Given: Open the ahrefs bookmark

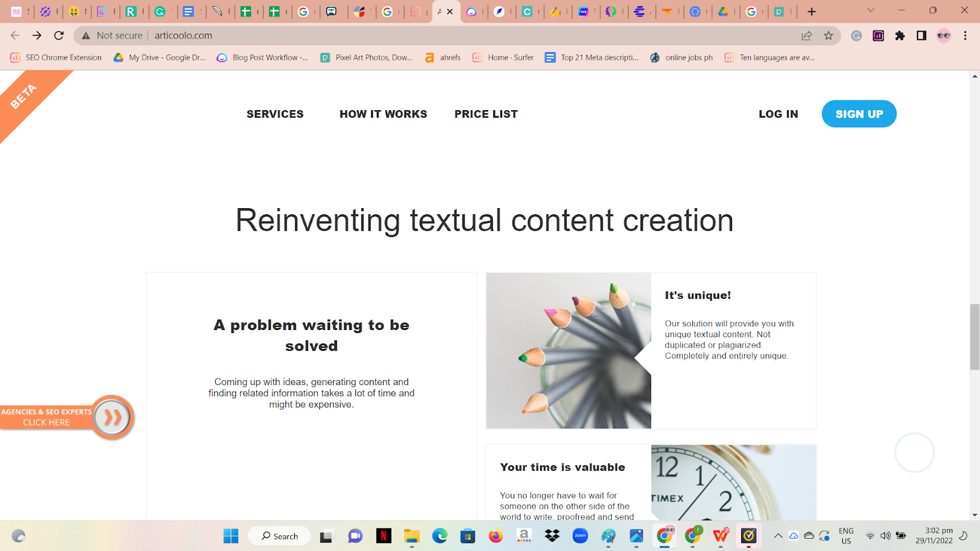Looking at the screenshot, I should point(443,58).
